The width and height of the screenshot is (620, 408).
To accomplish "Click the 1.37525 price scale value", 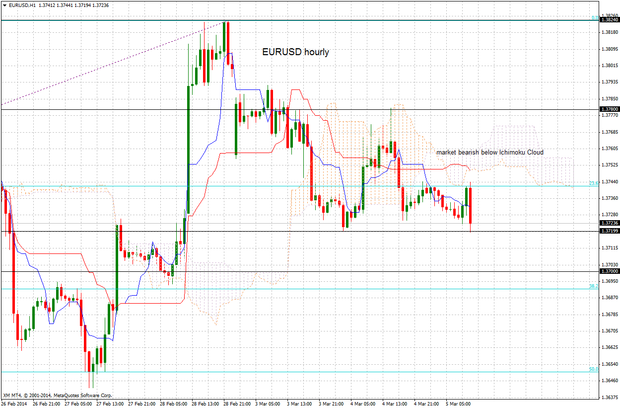I will [609, 165].
